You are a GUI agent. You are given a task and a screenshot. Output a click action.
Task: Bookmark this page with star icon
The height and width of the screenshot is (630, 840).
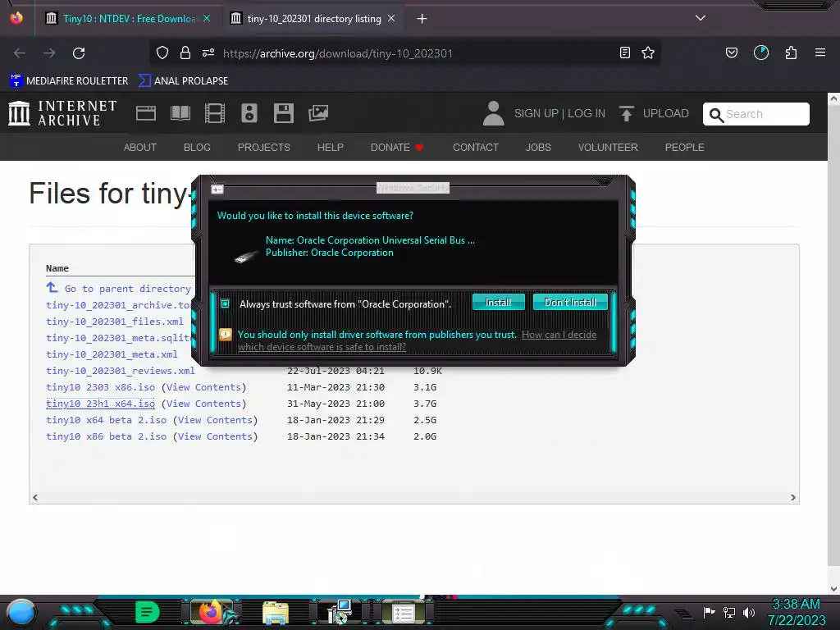[648, 52]
